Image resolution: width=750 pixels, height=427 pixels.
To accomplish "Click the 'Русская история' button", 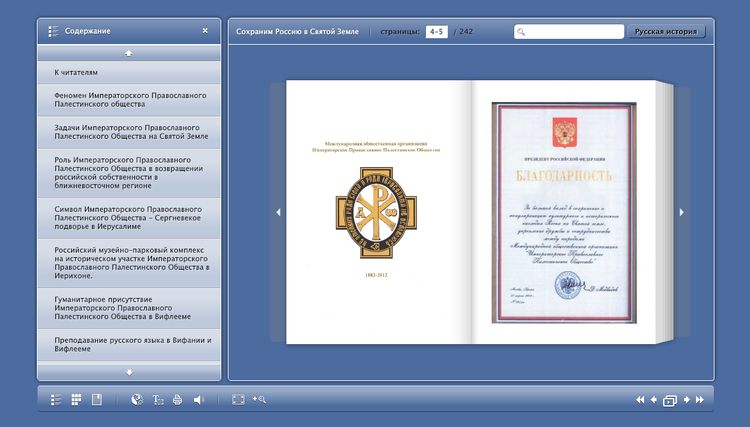I will (667, 32).
